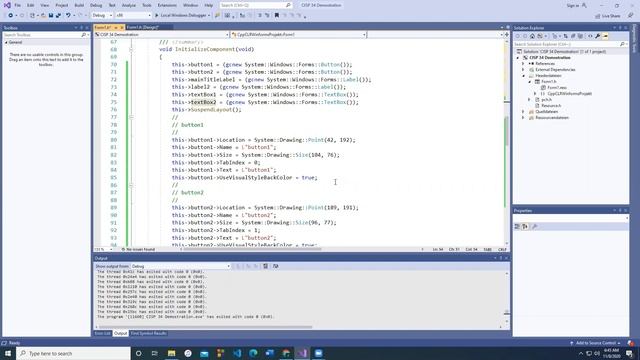This screenshot has width=640, height=360.
Task: Click the Clear All icon in Output panel
Action: [x=265, y=266]
